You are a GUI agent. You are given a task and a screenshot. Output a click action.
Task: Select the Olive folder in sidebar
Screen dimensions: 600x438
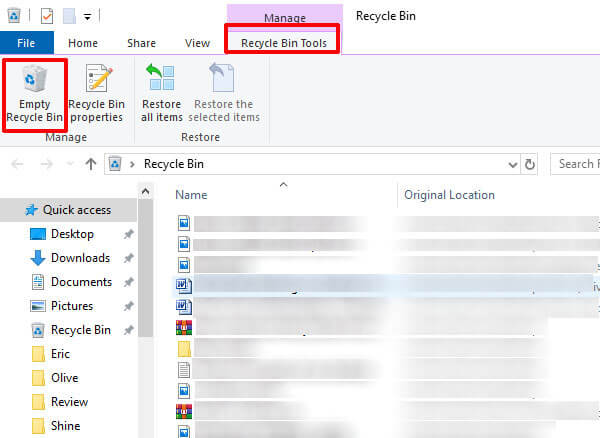(67, 378)
